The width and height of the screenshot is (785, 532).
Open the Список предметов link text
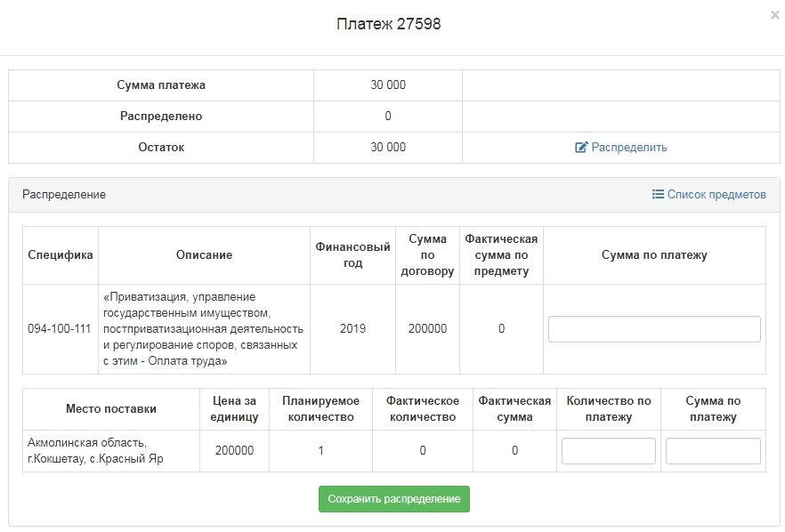(x=716, y=194)
